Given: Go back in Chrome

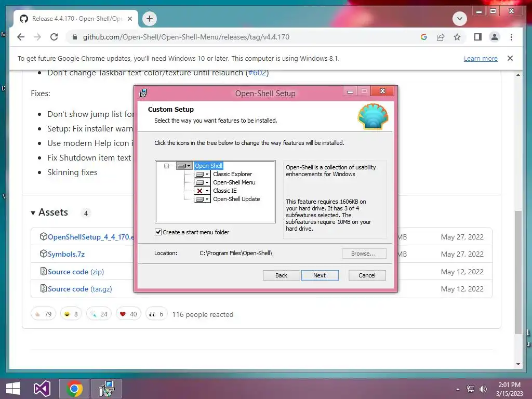Looking at the screenshot, I should 21,37.
